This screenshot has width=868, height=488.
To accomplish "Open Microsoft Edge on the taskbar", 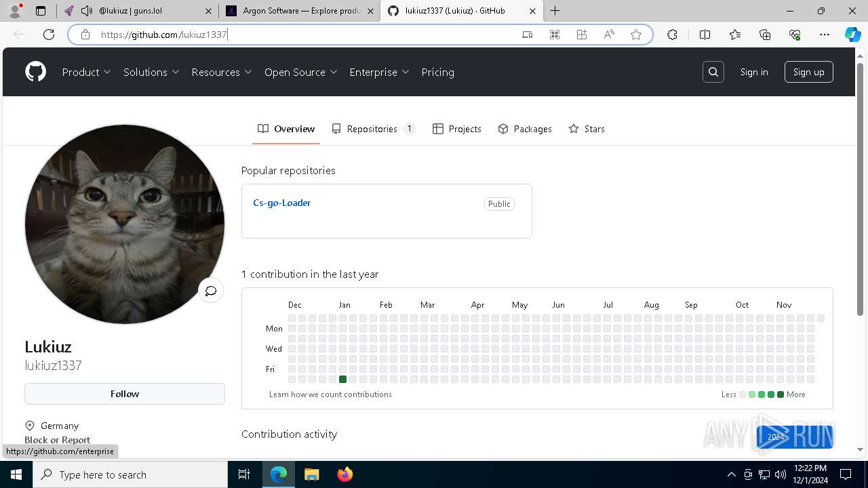I will coord(279,474).
